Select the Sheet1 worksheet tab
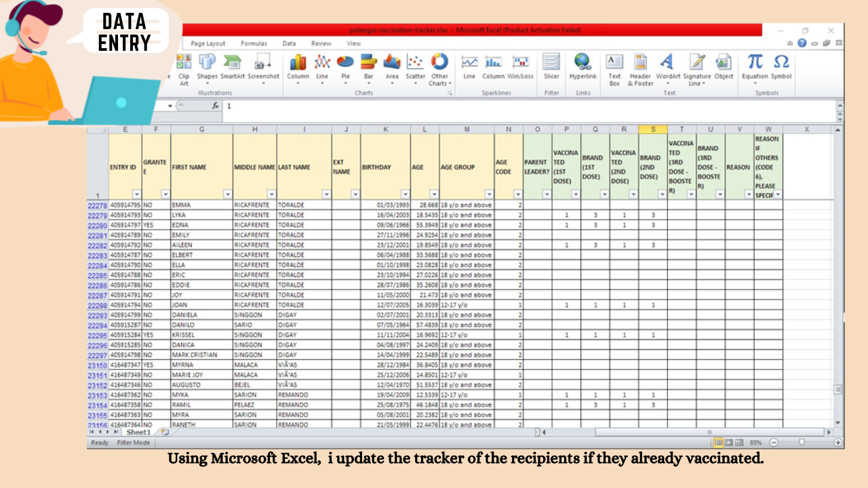The image size is (868, 488). click(x=138, y=432)
